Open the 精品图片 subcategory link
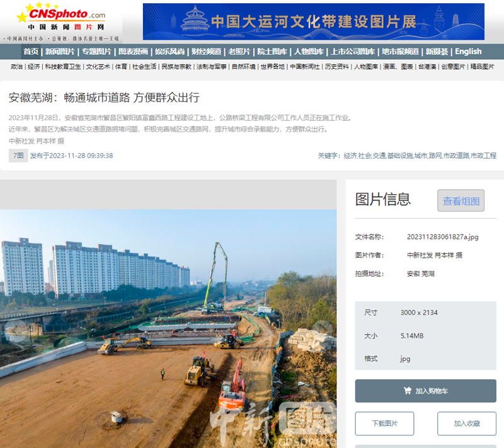 [482, 67]
